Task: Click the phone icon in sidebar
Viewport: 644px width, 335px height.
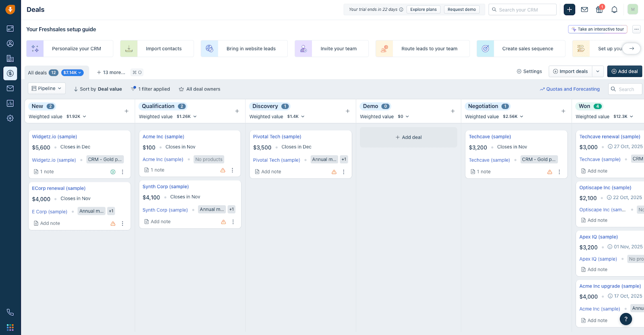Action: [10, 312]
